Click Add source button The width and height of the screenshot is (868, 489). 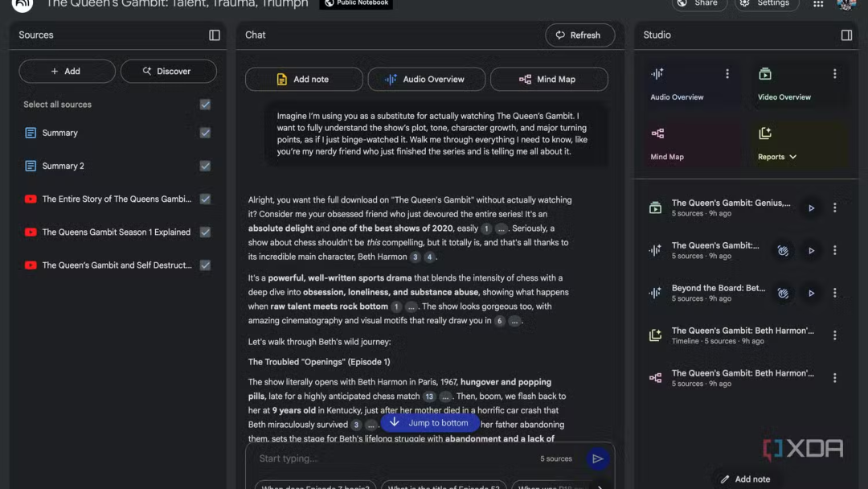67,72
